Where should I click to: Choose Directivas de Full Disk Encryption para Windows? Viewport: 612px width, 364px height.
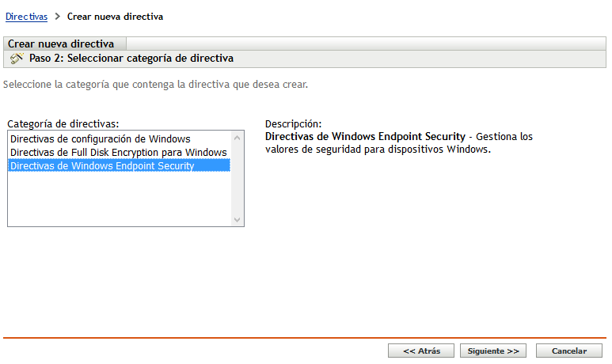pos(118,152)
